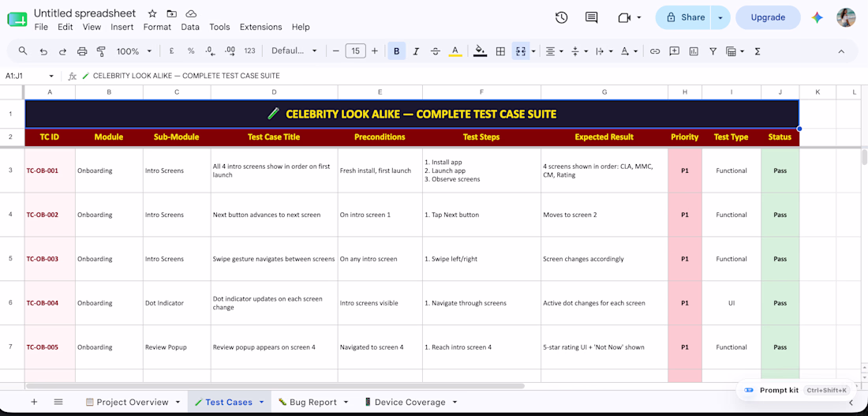This screenshot has width=868, height=416.
Task: Open text rotation dropdown
Action: click(628, 51)
